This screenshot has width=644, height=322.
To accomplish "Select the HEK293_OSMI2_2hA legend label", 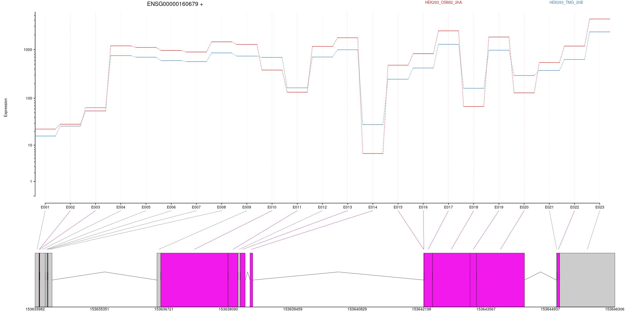I will click(443, 2).
